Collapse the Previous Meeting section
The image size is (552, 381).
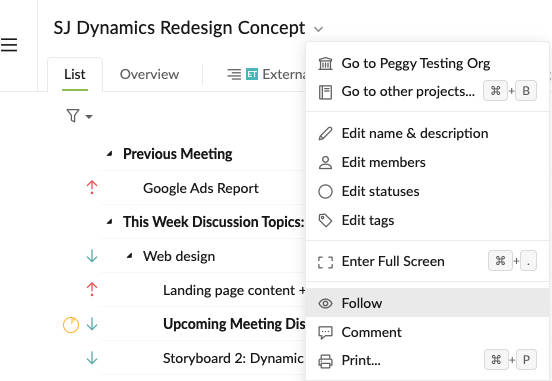[110, 154]
